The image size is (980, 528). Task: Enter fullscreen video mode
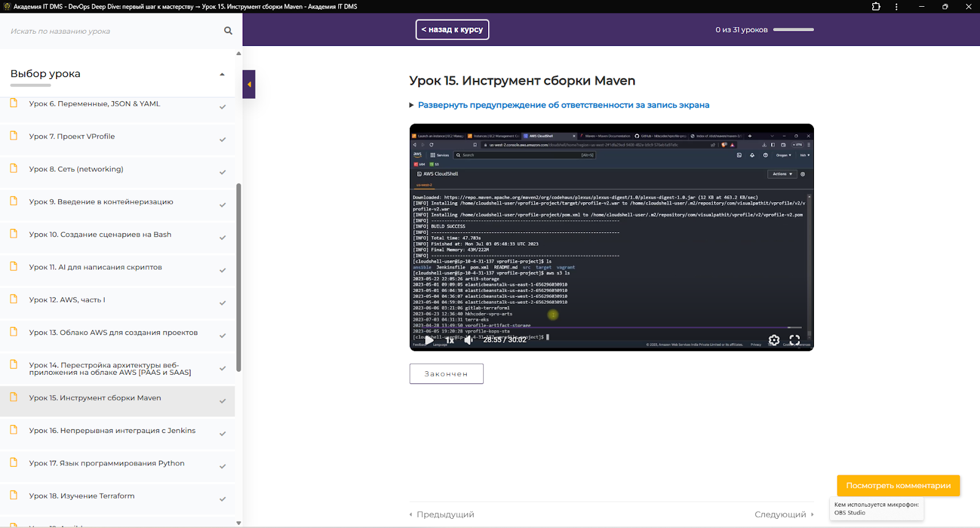coord(794,340)
